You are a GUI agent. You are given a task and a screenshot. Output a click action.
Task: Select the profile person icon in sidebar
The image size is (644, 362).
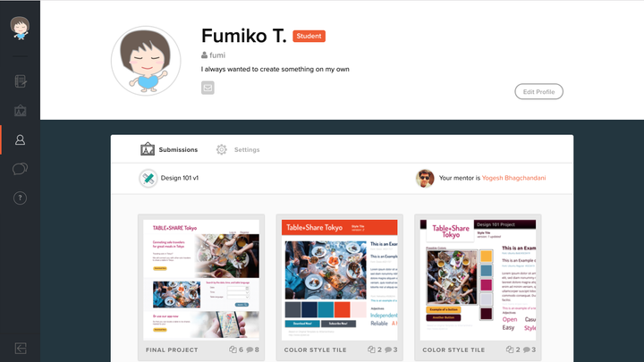click(x=20, y=140)
